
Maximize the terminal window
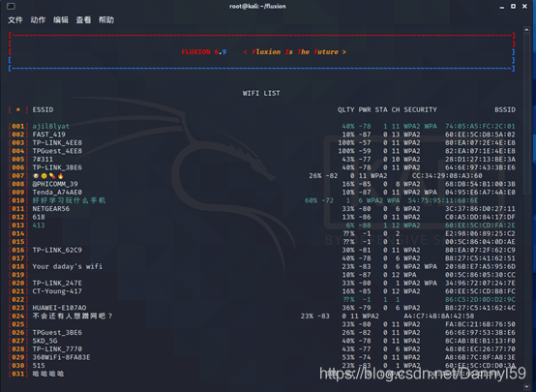(513, 6)
